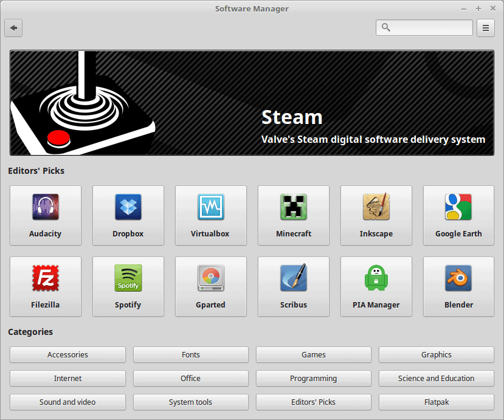
Task: Open the hamburger menu
Action: (x=485, y=27)
